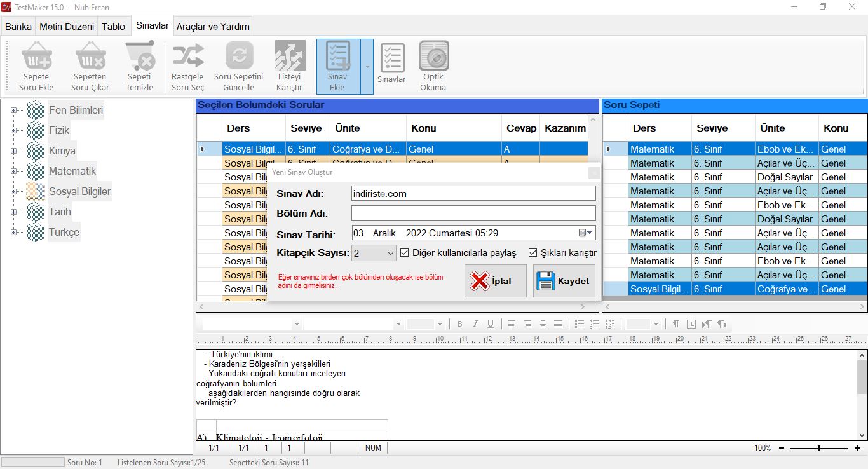Image resolution: width=868 pixels, height=469 pixels.
Task: Justify text in editor toolbar
Action: pyautogui.click(x=558, y=324)
